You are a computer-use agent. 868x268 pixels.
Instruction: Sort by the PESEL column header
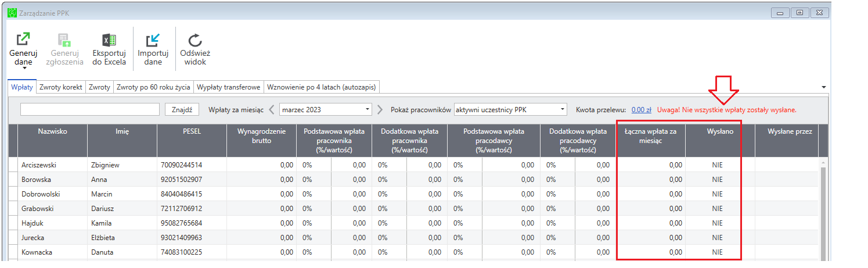coord(192,140)
